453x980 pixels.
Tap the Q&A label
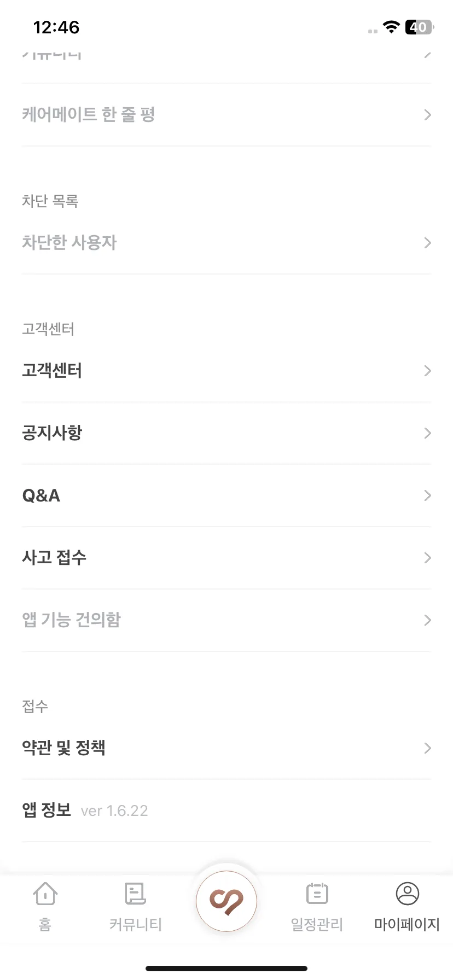point(41,495)
